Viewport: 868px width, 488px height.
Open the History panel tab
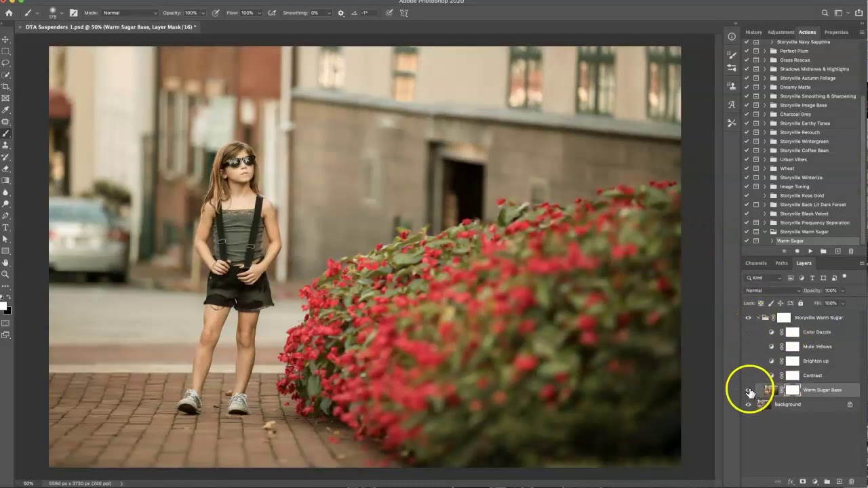(x=753, y=32)
